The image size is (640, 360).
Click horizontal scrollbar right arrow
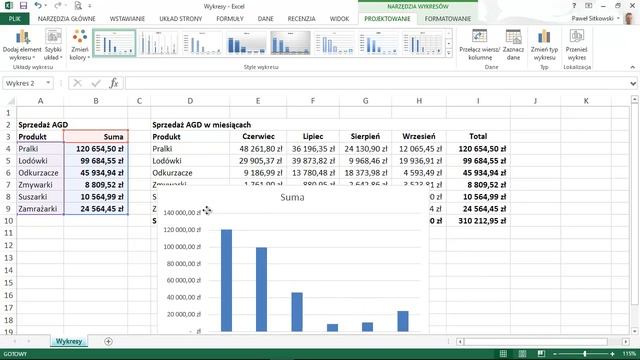pyautogui.click(x=626, y=342)
